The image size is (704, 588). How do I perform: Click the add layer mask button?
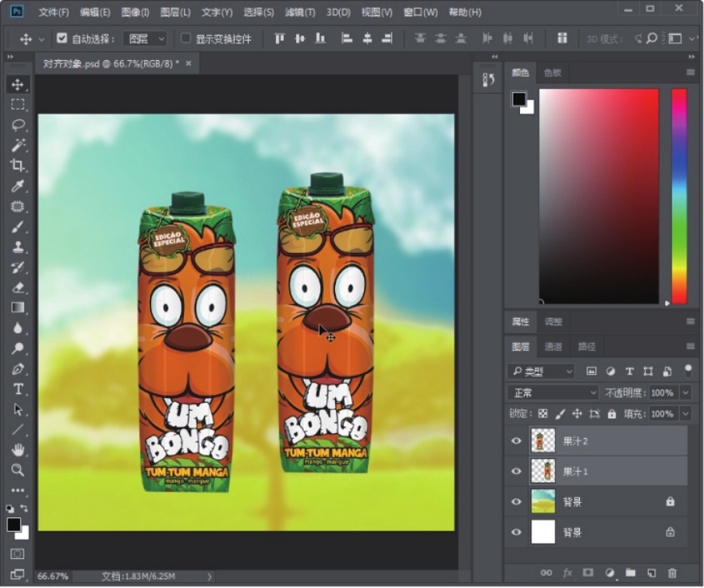(588, 573)
